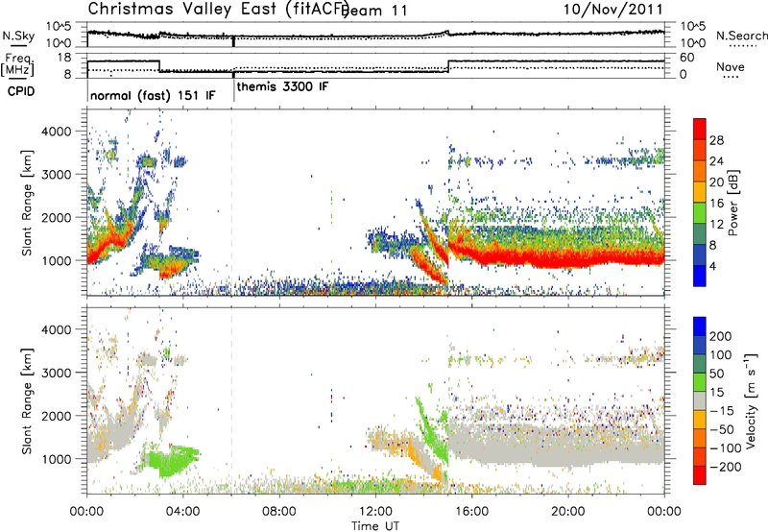
Task: Click the '-200' value on velocity scale
Action: click(x=724, y=467)
